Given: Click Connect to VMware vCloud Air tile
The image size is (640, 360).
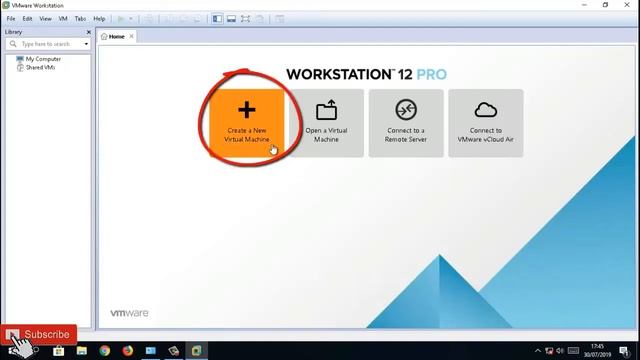Looking at the screenshot, I should click(x=486, y=123).
